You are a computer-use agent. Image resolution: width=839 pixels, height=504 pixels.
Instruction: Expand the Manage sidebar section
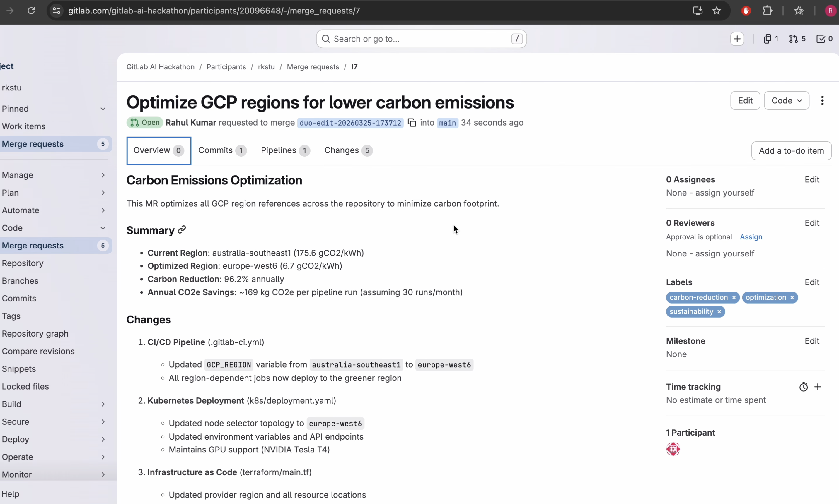click(x=54, y=175)
